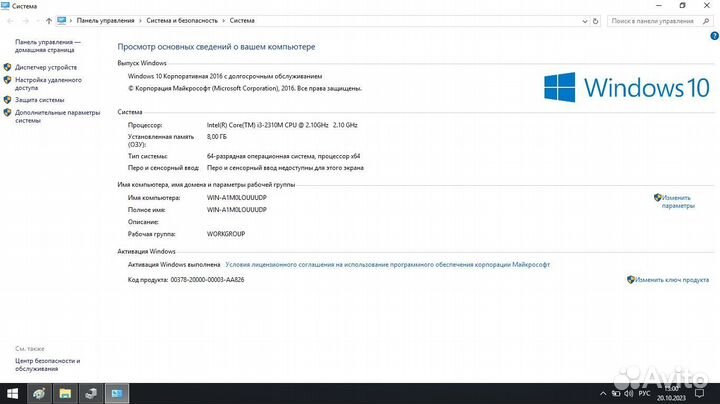Select active System window taskbar button
The height and width of the screenshot is (404, 720).
(117, 393)
